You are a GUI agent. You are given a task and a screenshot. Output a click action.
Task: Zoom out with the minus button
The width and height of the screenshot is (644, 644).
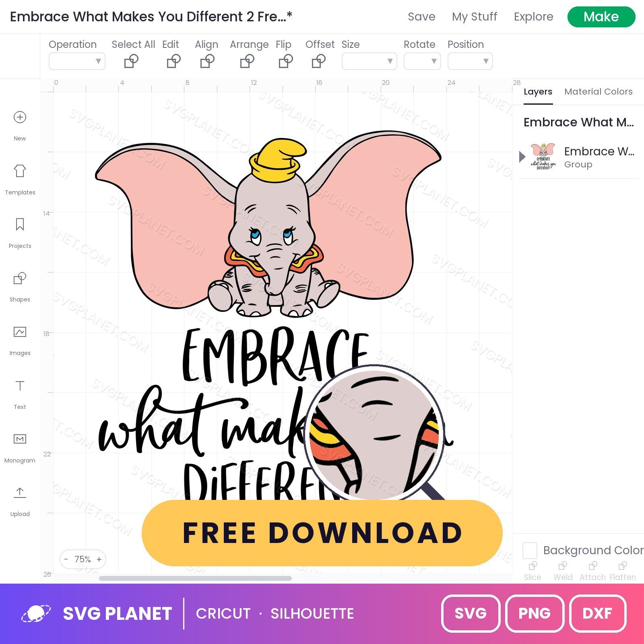click(66, 559)
